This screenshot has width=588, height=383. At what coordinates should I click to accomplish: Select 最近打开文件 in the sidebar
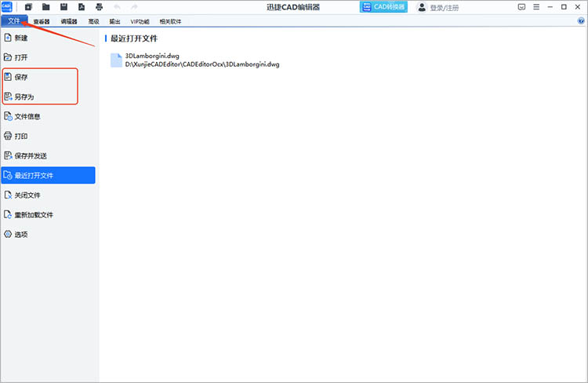click(x=48, y=175)
